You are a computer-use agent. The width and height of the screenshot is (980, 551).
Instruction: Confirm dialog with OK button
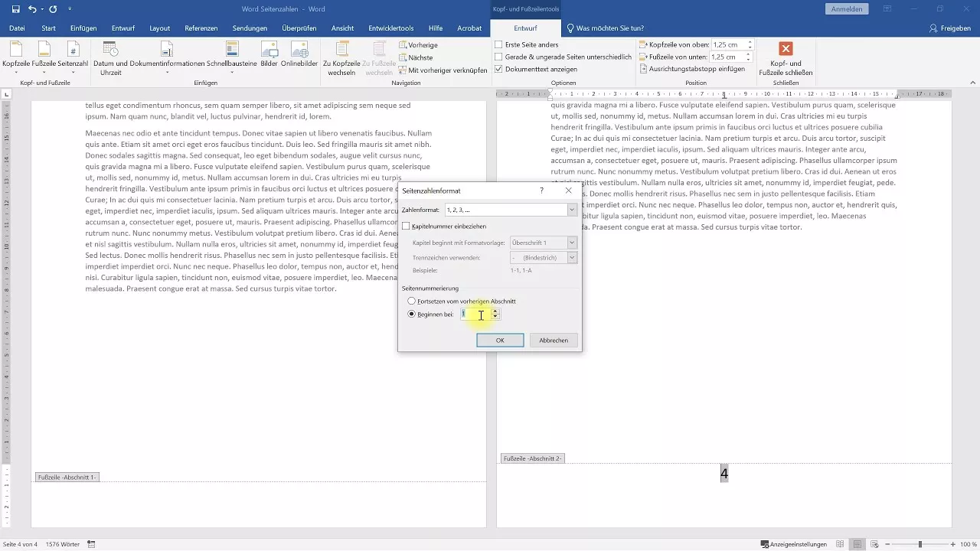(x=500, y=340)
